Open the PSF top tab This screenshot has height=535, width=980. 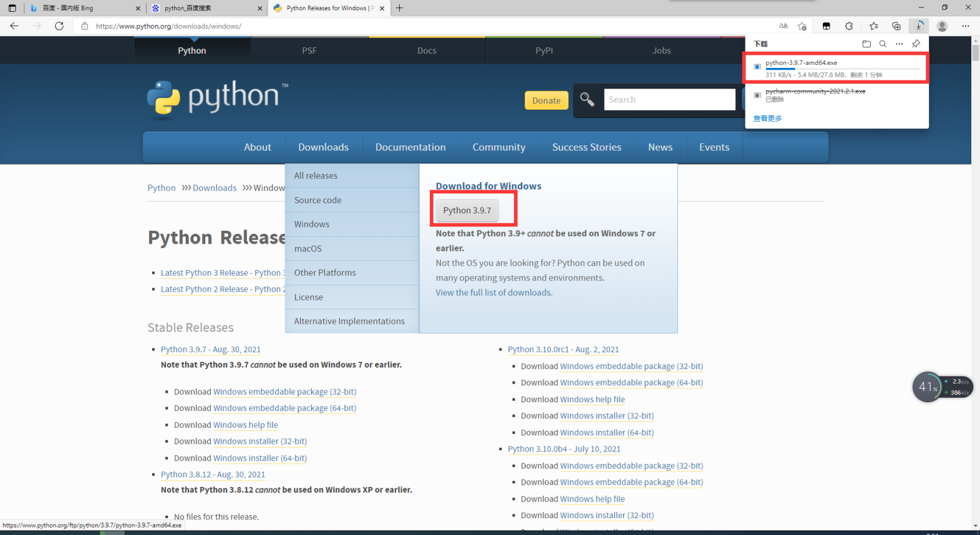(309, 51)
